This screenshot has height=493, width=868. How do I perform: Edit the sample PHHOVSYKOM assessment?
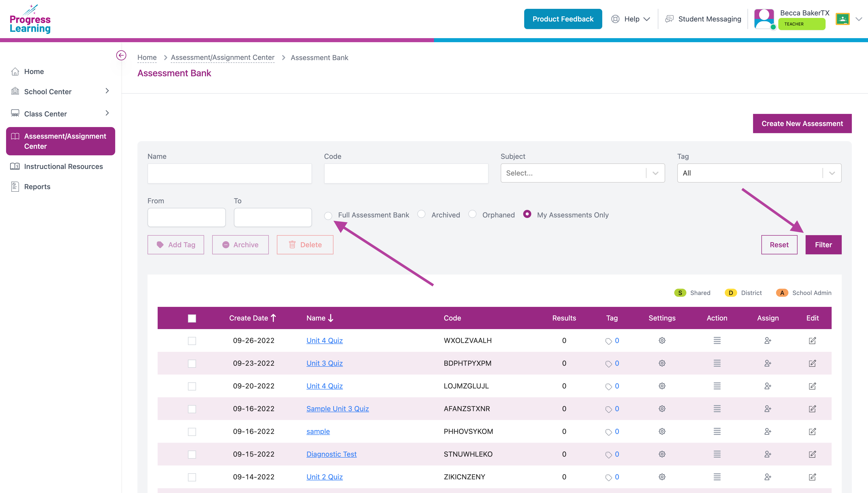(812, 431)
